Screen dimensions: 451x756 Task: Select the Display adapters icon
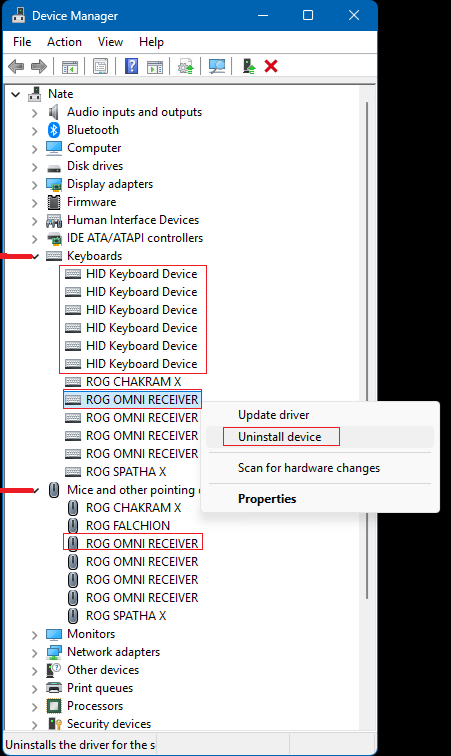tap(54, 184)
